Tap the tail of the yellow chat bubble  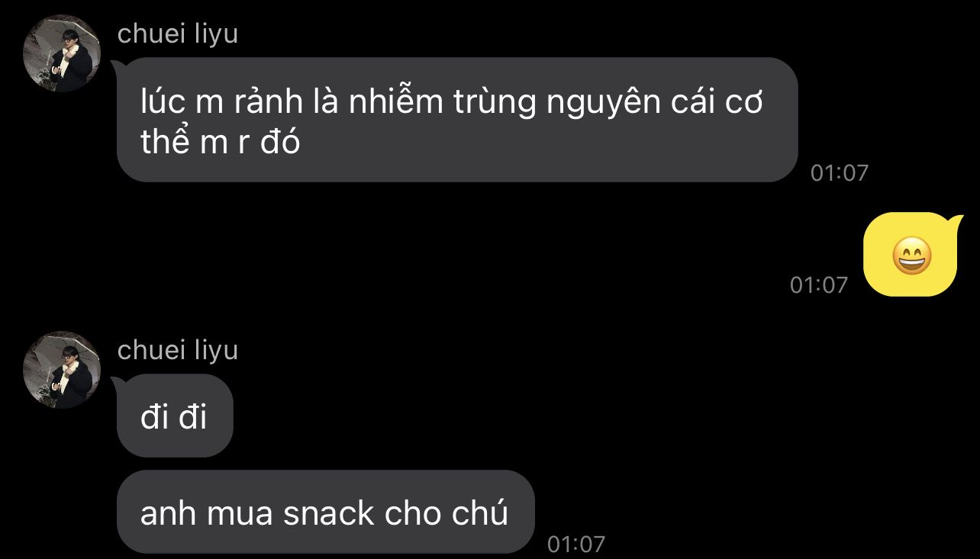(x=956, y=222)
